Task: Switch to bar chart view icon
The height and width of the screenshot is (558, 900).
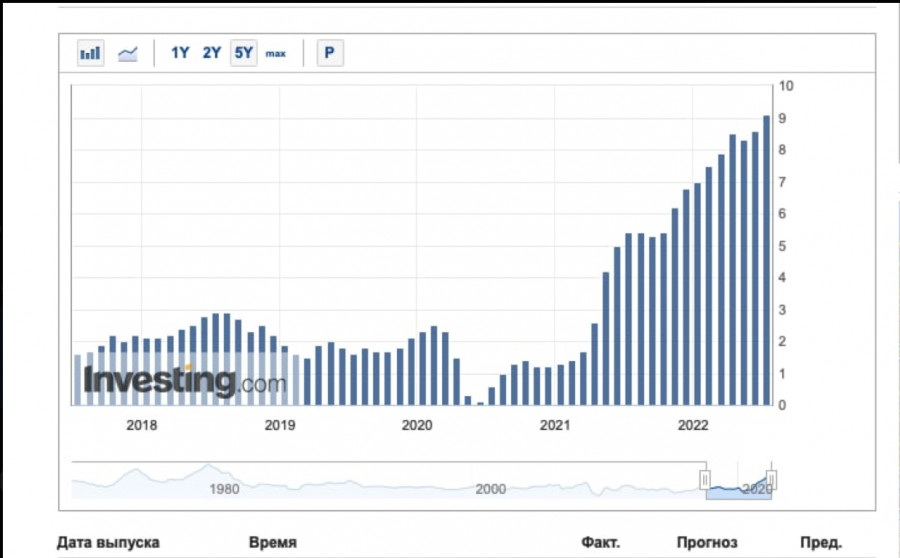Action: 91,53
